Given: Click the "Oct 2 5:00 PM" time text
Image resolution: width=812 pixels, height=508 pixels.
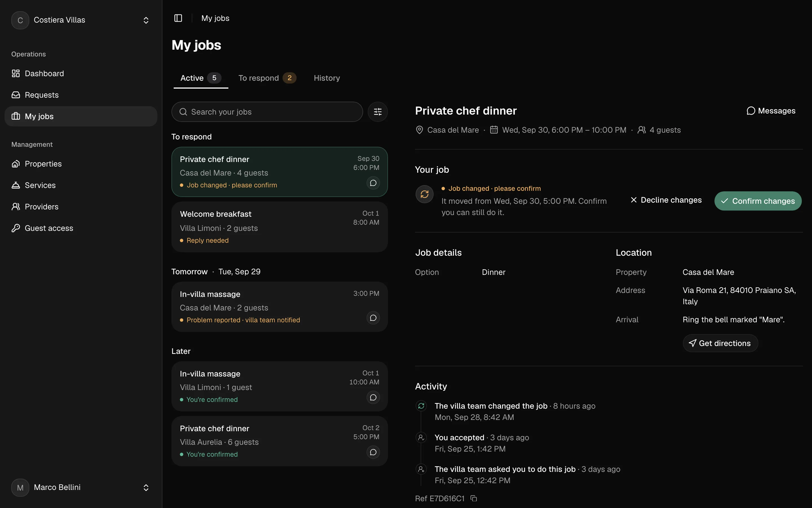Looking at the screenshot, I should click(366, 432).
